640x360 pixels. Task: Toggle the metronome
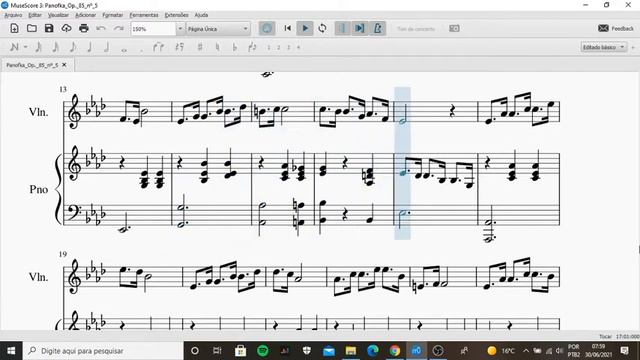pos(378,28)
